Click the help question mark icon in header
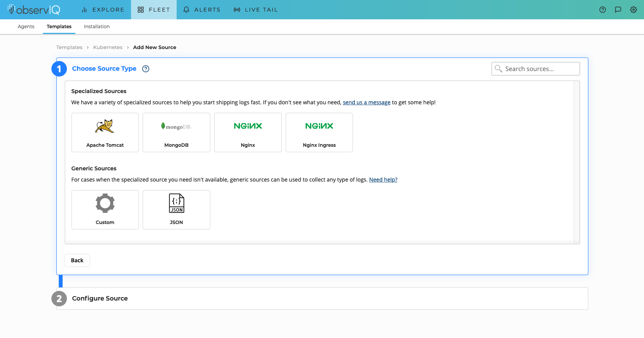 coord(603,10)
